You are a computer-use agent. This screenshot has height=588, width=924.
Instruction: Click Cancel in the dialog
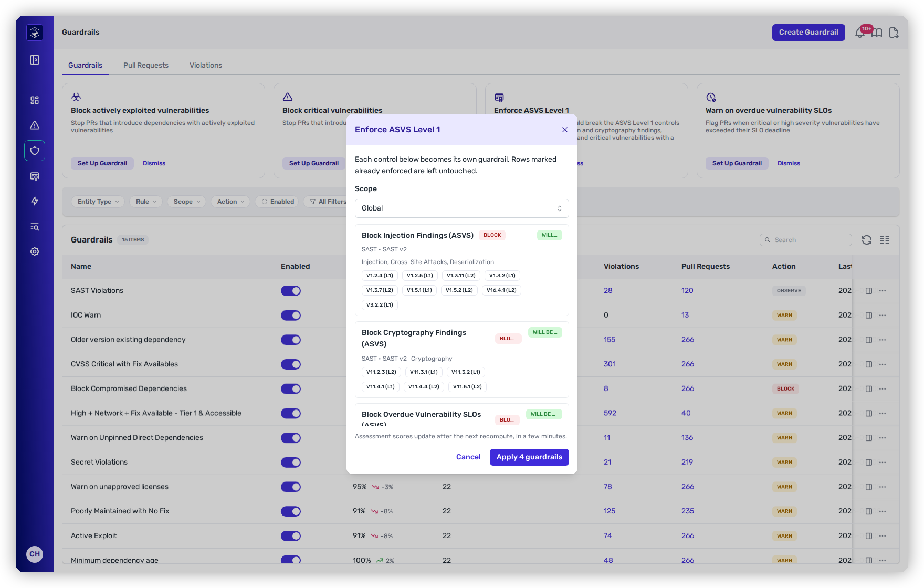468,457
